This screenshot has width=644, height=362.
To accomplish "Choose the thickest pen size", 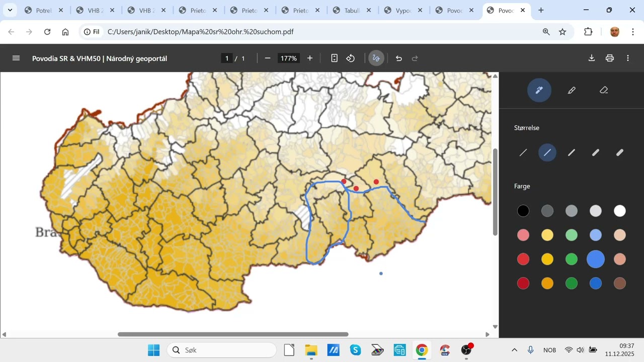I will 620,152.
